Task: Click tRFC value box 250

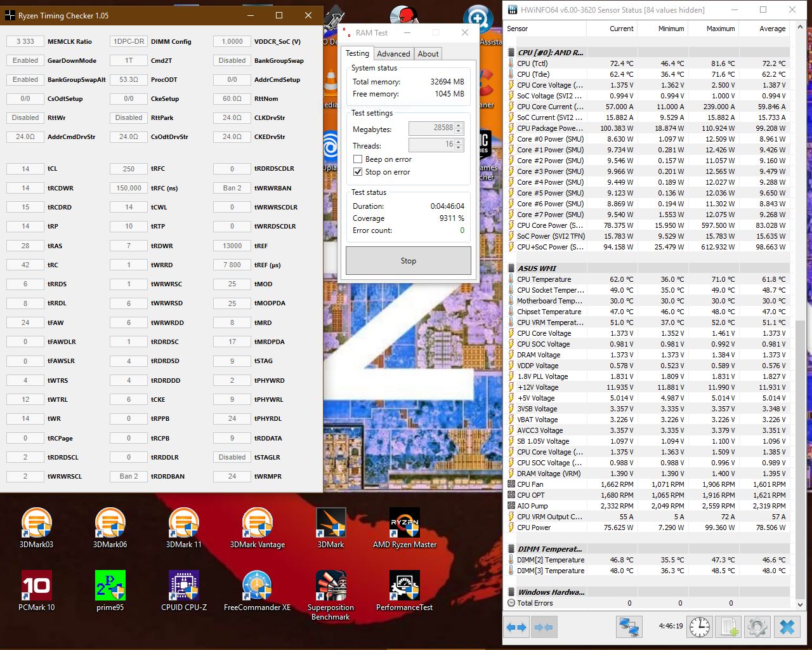Action: pos(129,169)
